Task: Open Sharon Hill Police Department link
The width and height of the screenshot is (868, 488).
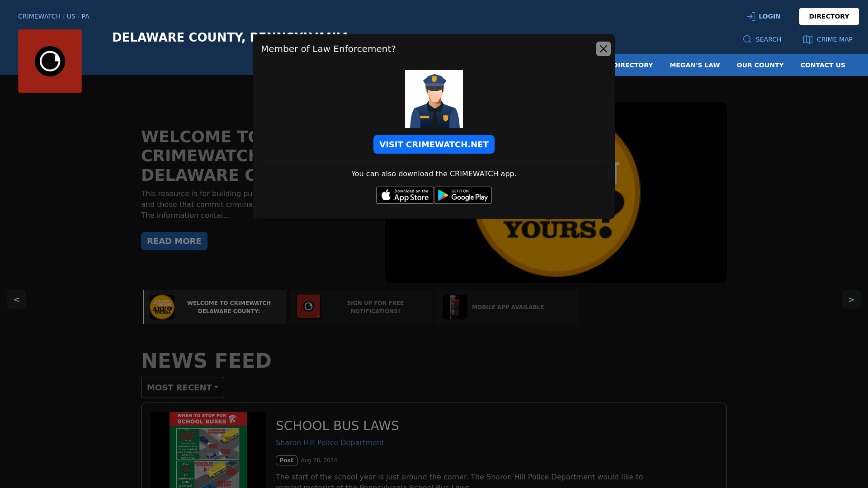Action: coord(330,443)
